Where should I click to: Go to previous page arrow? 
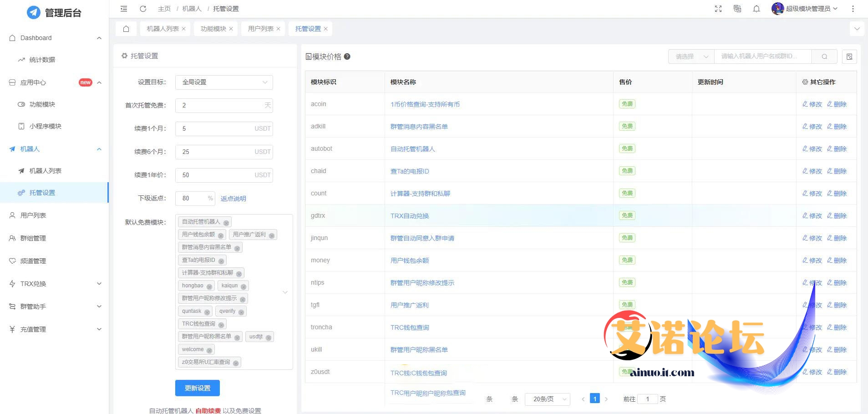click(583, 399)
